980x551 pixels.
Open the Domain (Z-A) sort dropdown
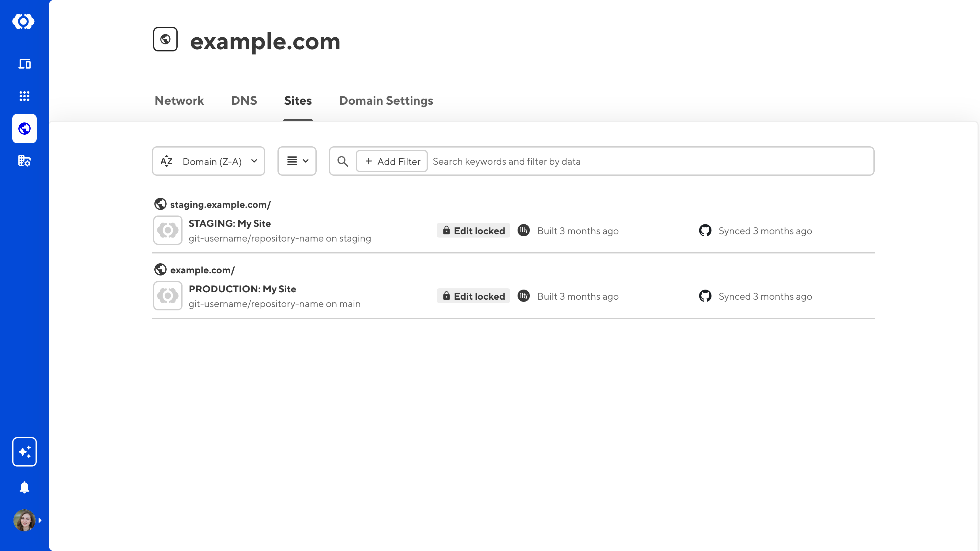[x=209, y=161]
